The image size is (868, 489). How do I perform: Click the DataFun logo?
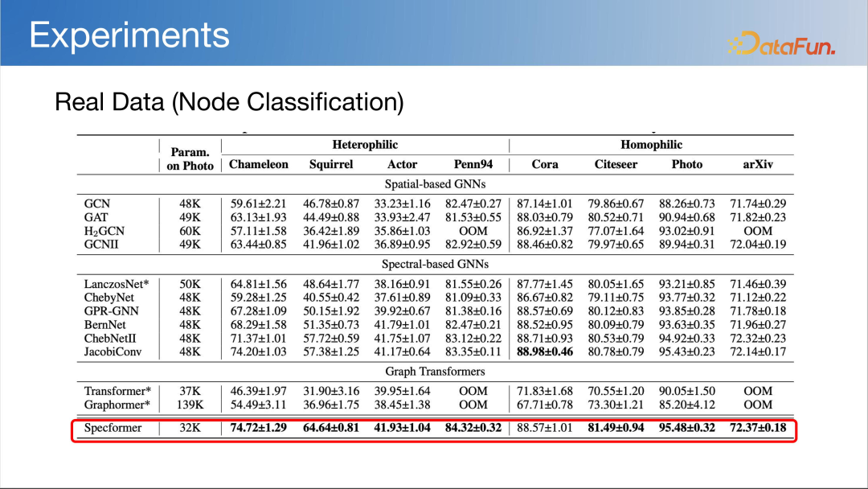pos(781,43)
